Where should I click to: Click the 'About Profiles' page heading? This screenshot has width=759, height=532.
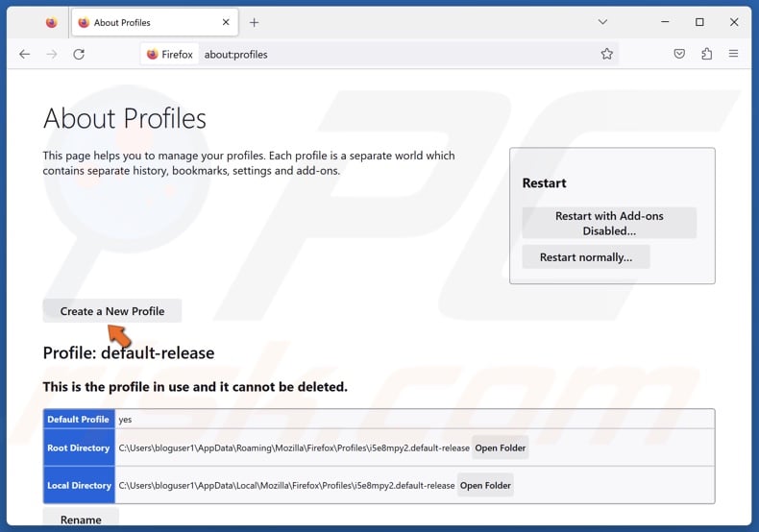tap(125, 118)
